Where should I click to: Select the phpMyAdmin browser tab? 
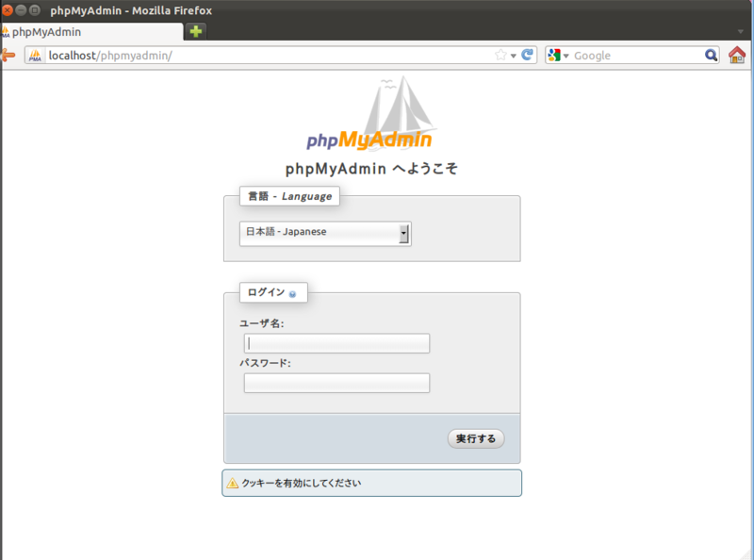coord(91,32)
